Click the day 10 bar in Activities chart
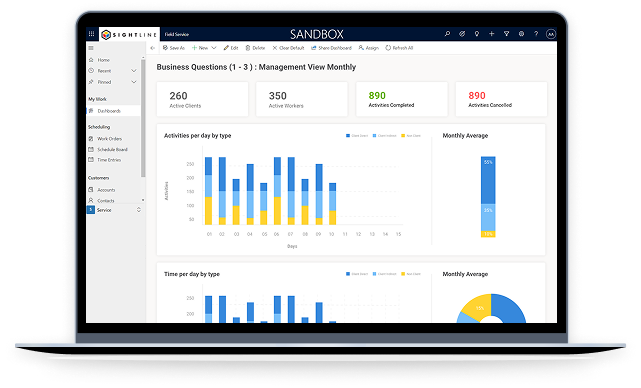The width and height of the screenshot is (641, 388). coord(333,204)
